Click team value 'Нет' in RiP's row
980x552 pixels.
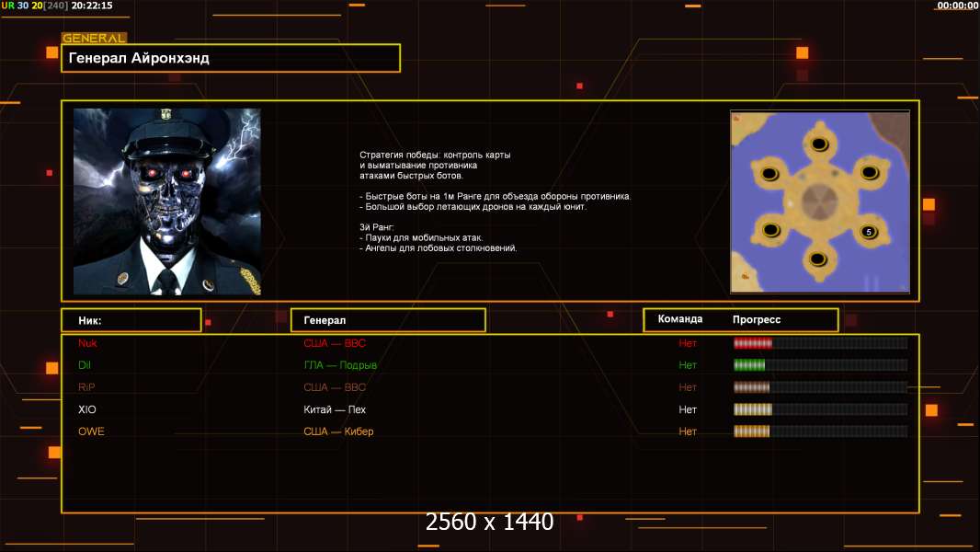coord(688,387)
